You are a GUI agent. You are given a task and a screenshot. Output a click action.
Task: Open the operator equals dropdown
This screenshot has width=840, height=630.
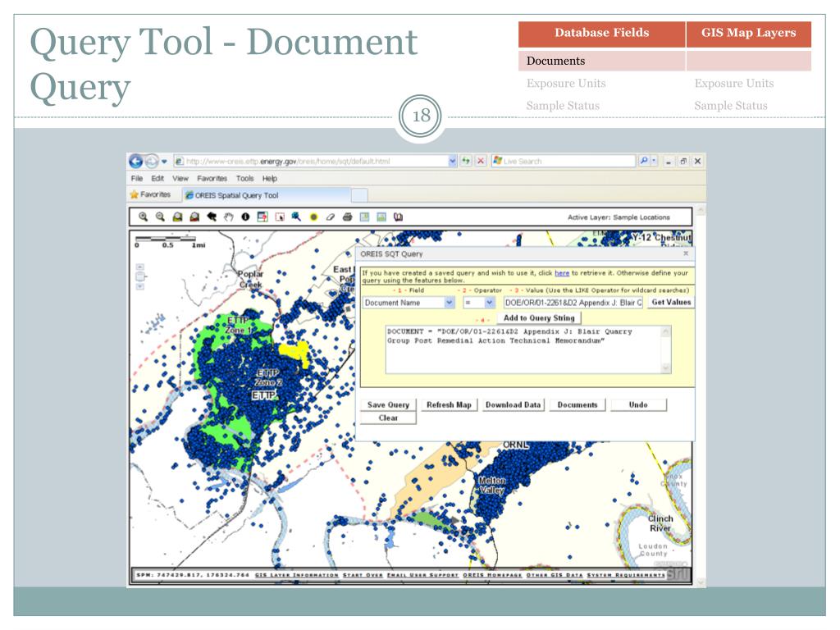tap(489, 303)
